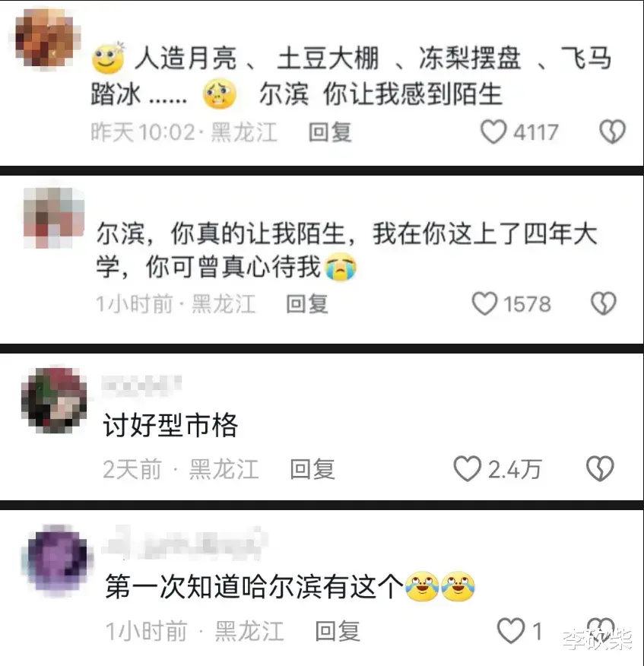Select the 尔滨,你真的让我陌生 comment text

347,250
